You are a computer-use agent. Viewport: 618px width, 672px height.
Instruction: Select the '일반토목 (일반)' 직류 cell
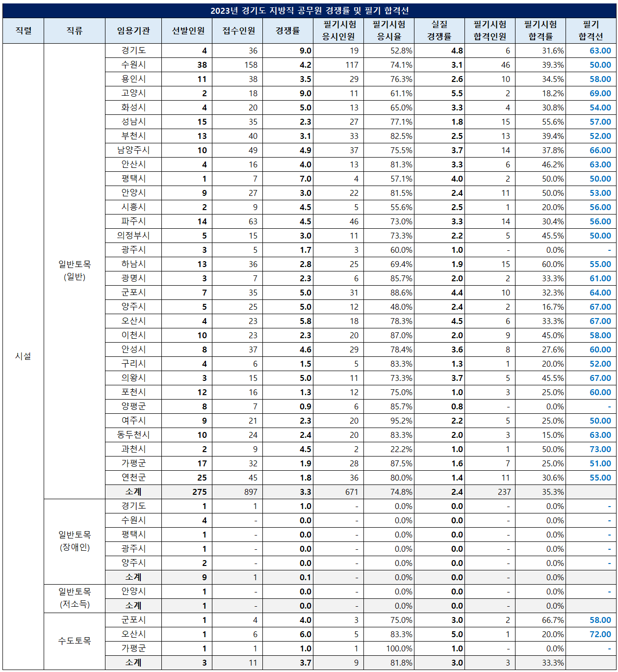coord(75,271)
